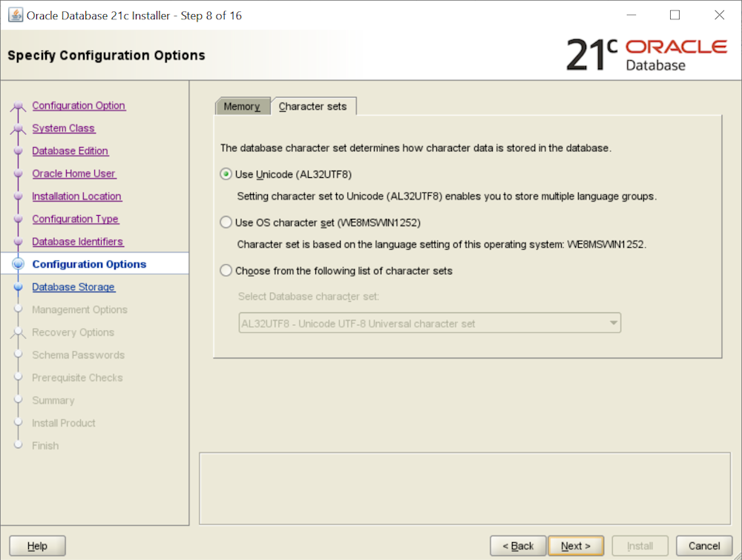742x560 pixels.
Task: Maximize the installer window
Action: [674, 15]
